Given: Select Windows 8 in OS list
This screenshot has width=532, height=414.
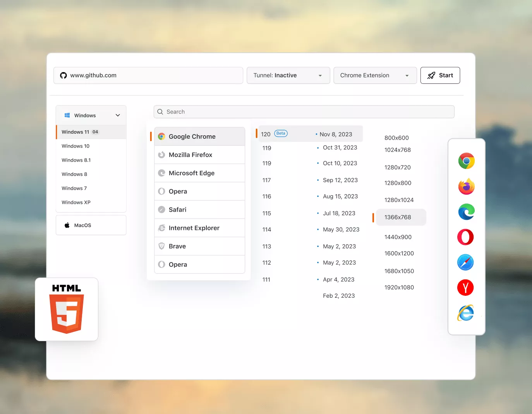Looking at the screenshot, I should pos(91,174).
